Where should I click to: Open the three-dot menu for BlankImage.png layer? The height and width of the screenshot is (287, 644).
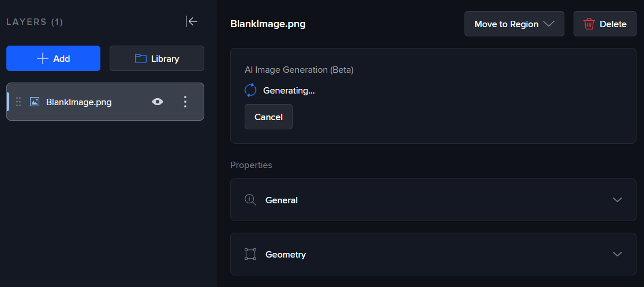tap(185, 102)
